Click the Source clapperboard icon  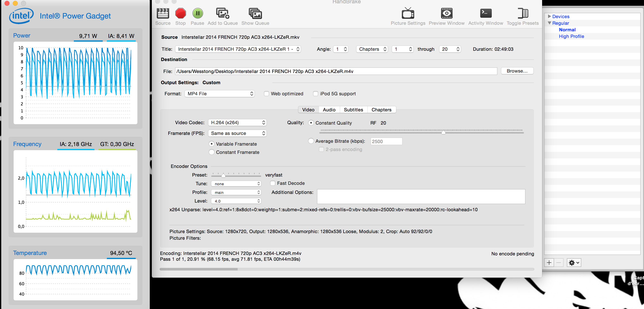click(163, 13)
